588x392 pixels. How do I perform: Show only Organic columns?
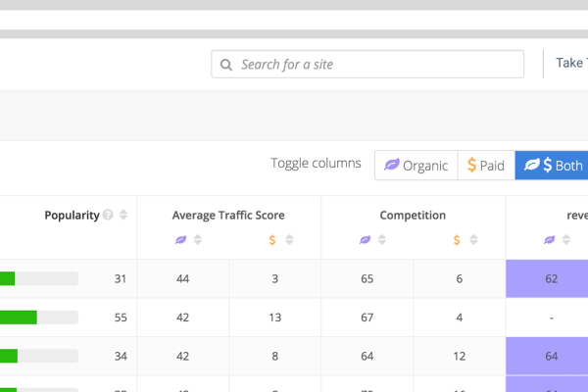pos(416,165)
